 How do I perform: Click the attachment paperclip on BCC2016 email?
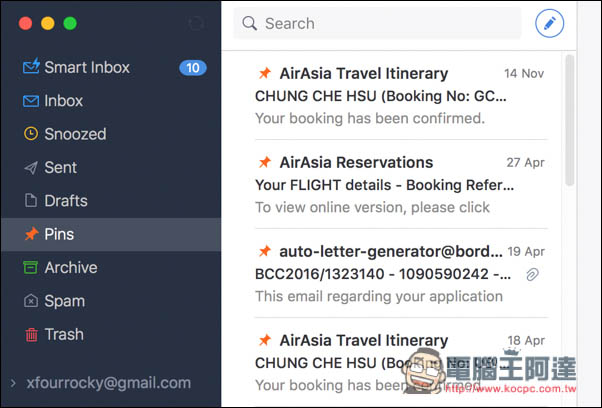(x=533, y=274)
